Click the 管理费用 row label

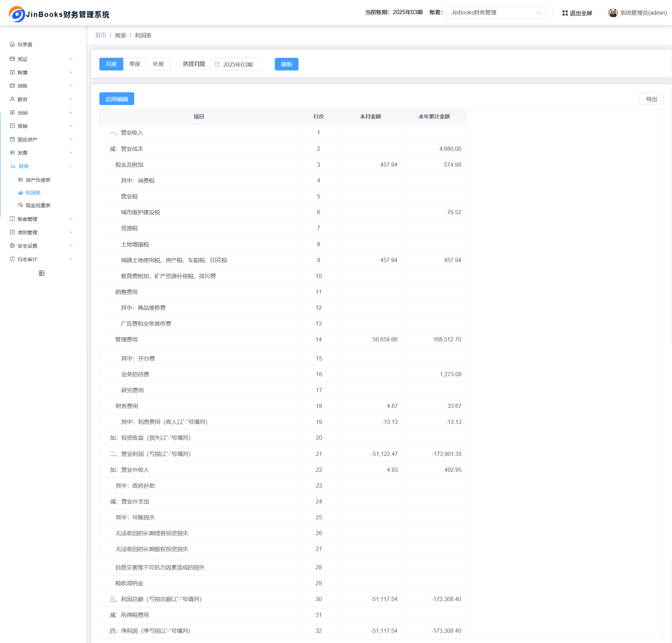coord(127,339)
